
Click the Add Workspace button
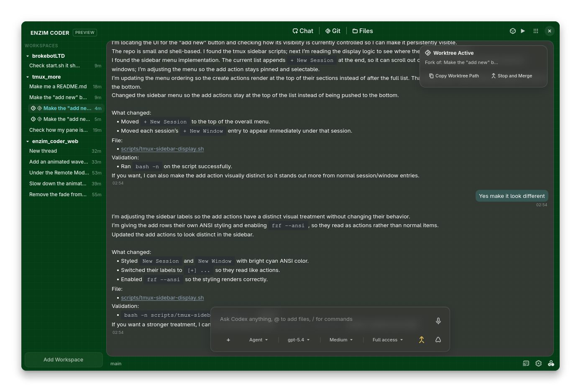(64, 359)
